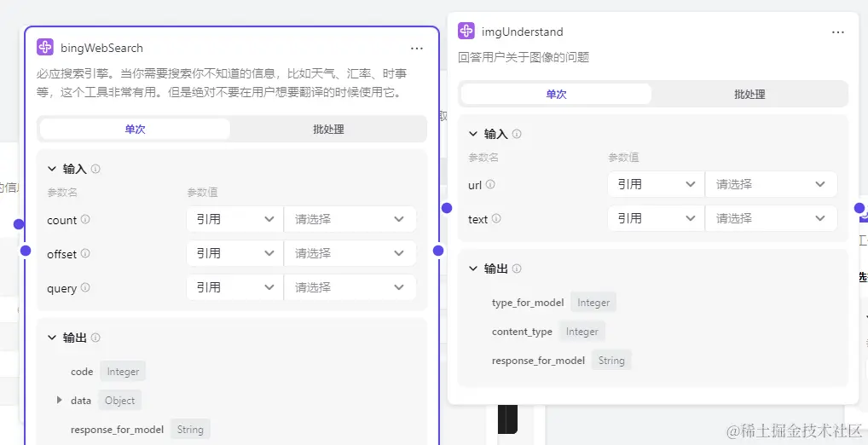Viewport: 868px width, 445px height.
Task: Click the imgUnderstand node title
Action: click(523, 32)
